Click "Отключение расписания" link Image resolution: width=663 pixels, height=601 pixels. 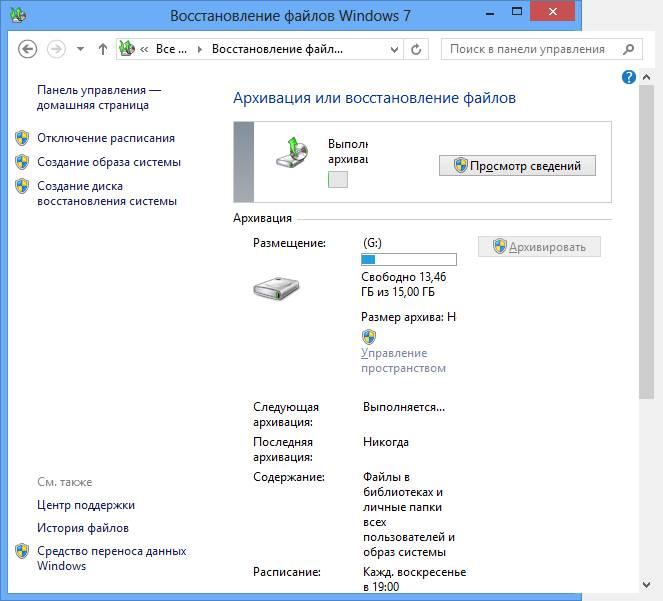pyautogui.click(x=106, y=138)
